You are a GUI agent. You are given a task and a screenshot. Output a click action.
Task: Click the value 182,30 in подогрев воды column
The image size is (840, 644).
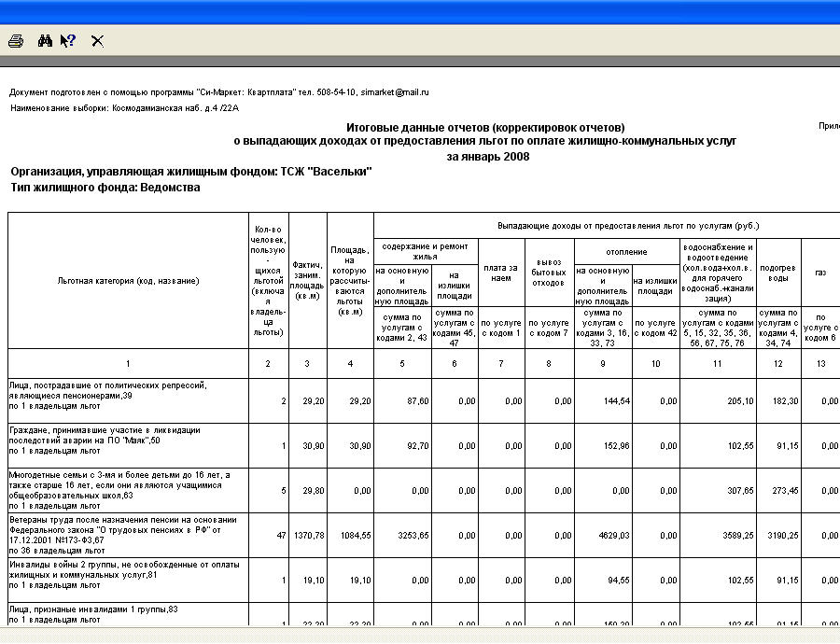(785, 400)
